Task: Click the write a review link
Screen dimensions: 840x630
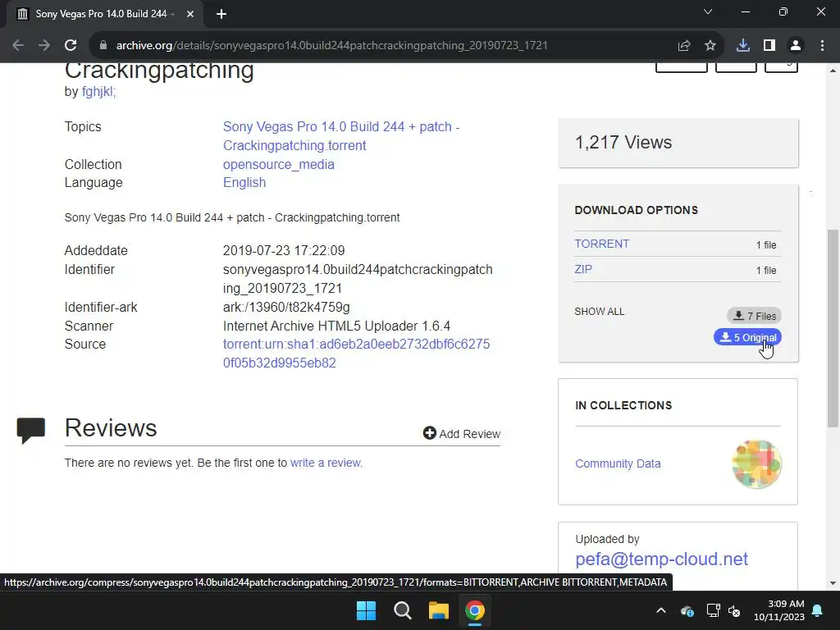Action: 326,463
